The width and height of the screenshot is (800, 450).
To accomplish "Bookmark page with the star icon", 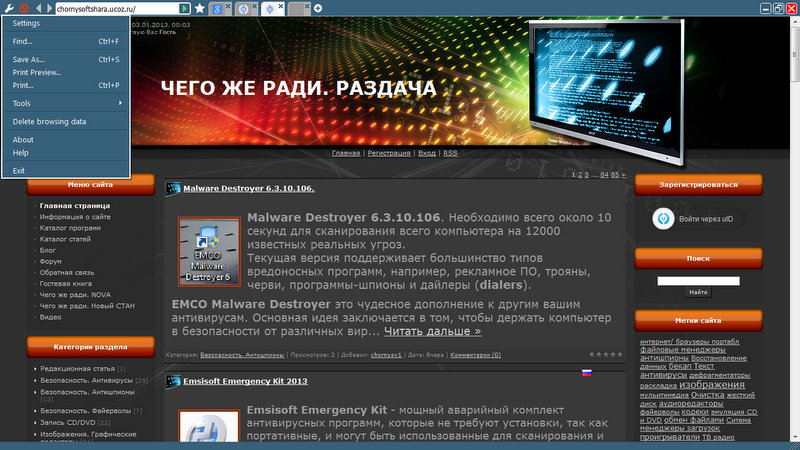I will tap(199, 8).
